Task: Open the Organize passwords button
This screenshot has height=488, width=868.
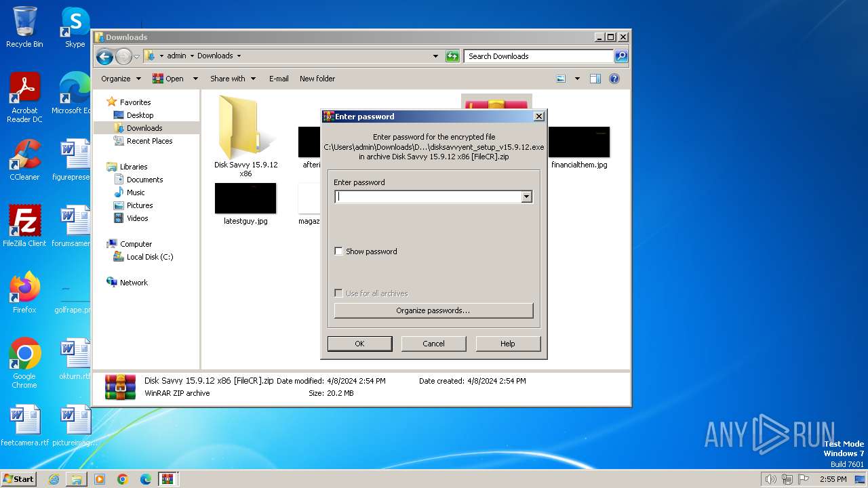Action: point(433,310)
